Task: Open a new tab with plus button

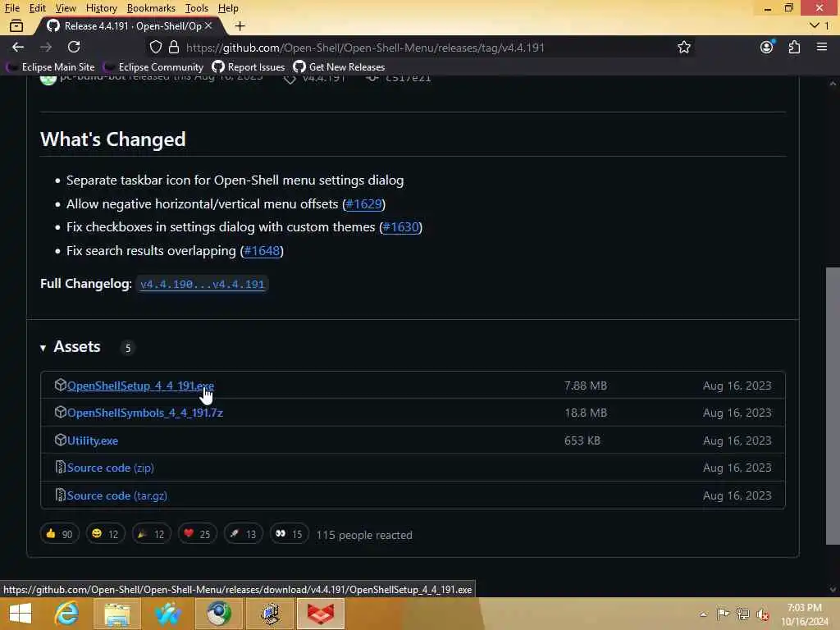Action: pos(240,25)
